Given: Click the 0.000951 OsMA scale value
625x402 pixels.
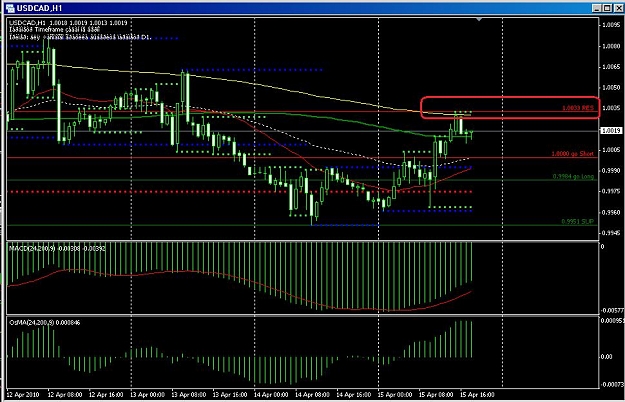Looking at the screenshot, I should 611,321.
